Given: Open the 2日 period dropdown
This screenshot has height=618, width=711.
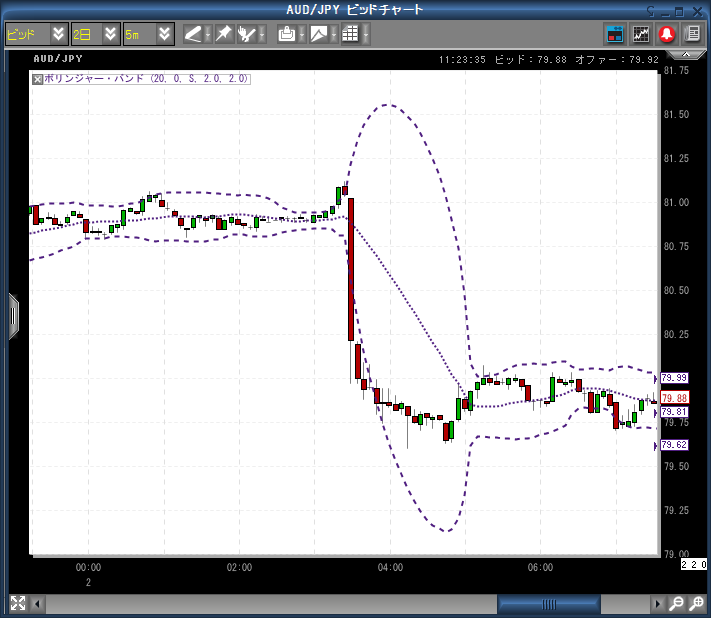Looking at the screenshot, I should tap(96, 34).
